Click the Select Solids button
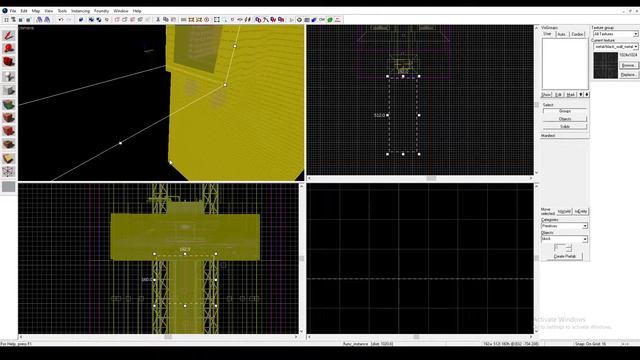 [565, 127]
